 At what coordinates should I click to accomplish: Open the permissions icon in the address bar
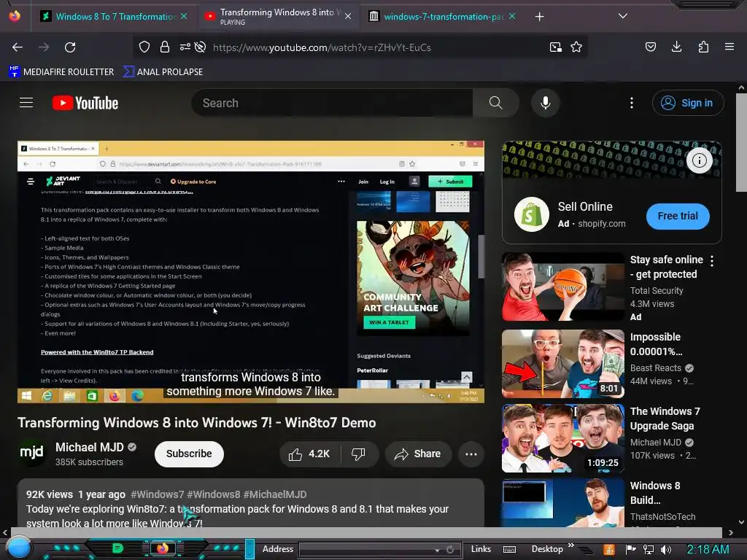[x=185, y=47]
